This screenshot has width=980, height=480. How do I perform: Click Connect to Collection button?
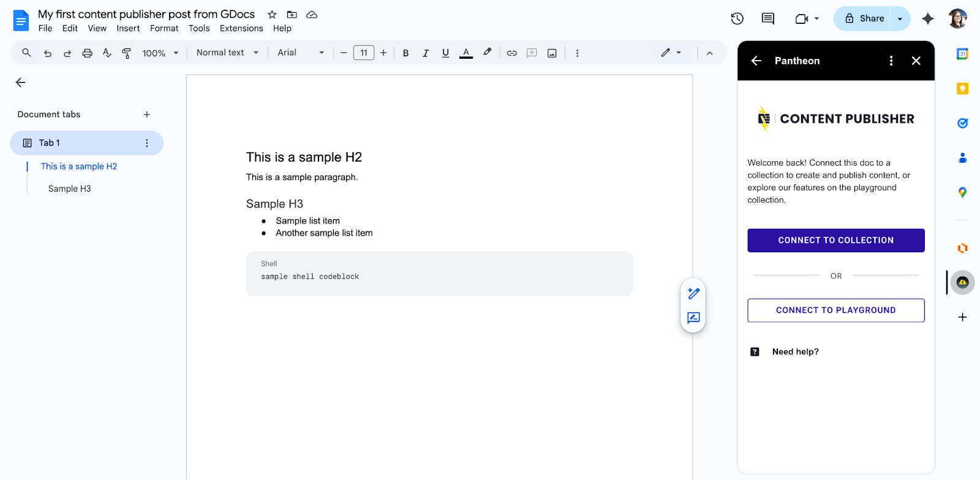click(835, 241)
